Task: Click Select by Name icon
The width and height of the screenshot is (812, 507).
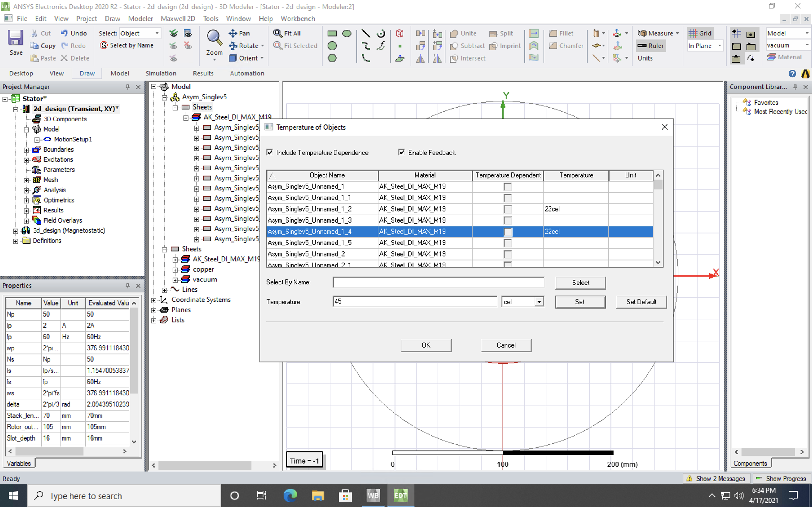Action: tap(104, 45)
